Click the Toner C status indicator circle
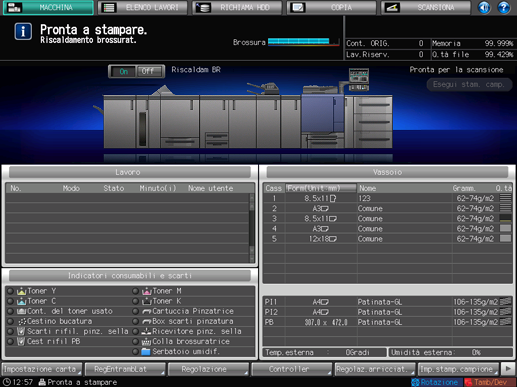This screenshot has height=387, width=517. point(11,301)
